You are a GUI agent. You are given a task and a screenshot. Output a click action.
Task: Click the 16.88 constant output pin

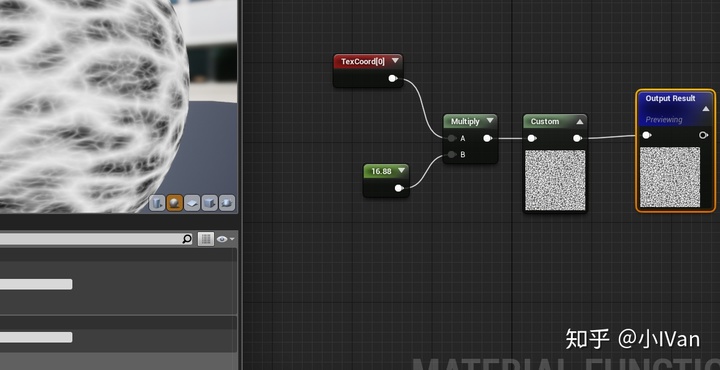tap(399, 188)
